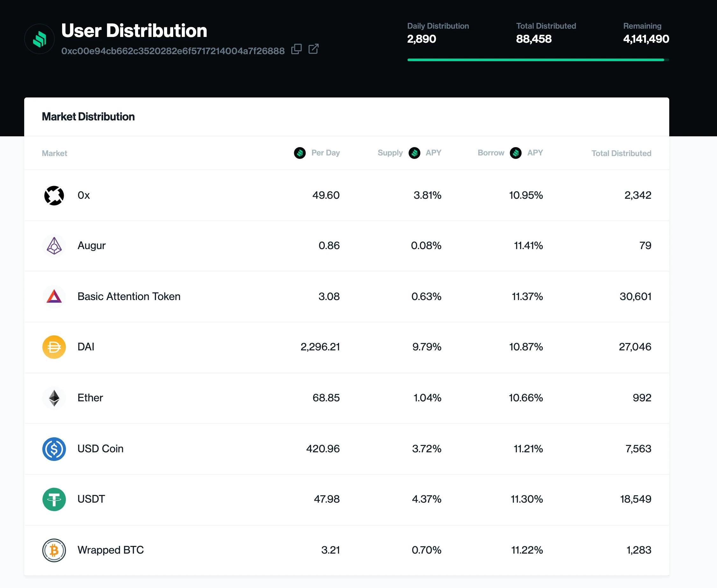Sort by Total Distributed table column header

click(621, 154)
